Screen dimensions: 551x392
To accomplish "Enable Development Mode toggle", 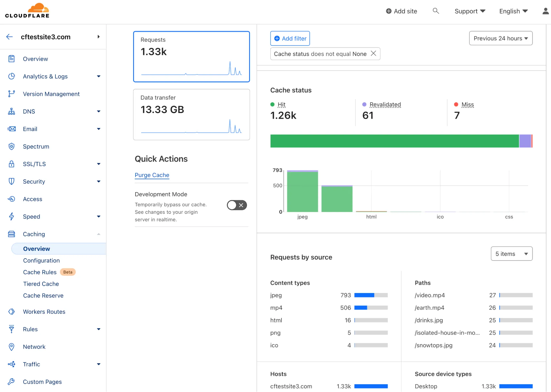I will click(236, 205).
